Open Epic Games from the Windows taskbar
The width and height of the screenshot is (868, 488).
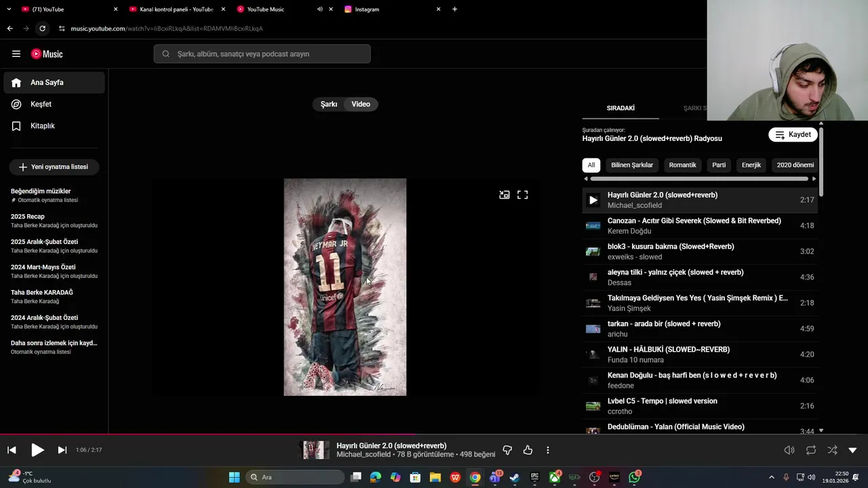pyautogui.click(x=534, y=477)
